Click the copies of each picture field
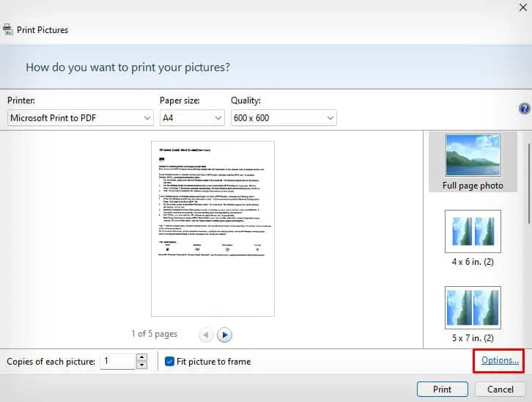The width and height of the screenshot is (532, 402). pos(117,361)
